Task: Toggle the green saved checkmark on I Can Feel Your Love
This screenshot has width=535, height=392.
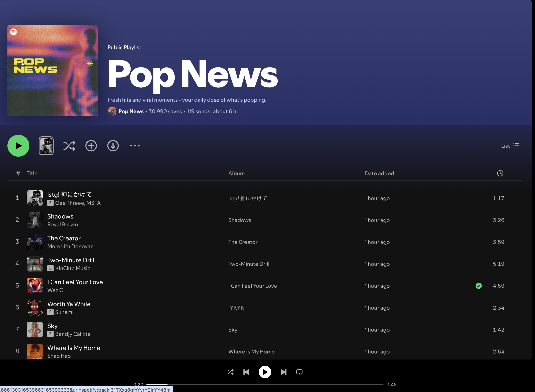Action: (478, 286)
